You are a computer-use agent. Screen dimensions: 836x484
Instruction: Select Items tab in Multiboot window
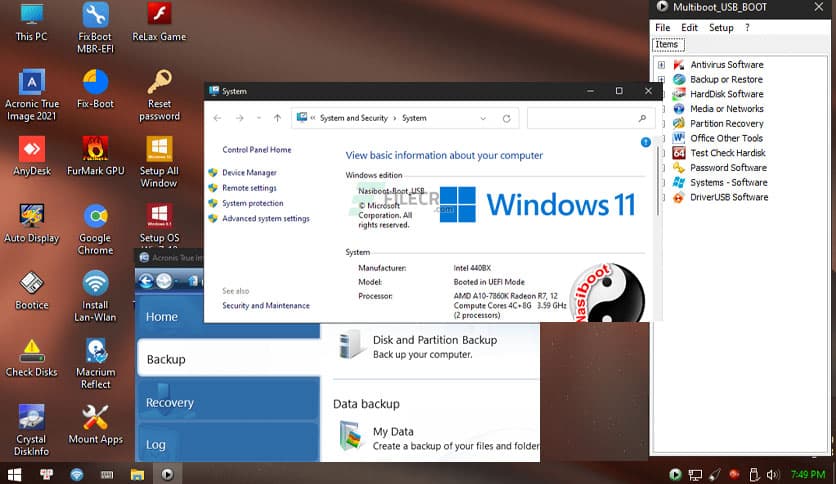pyautogui.click(x=667, y=45)
